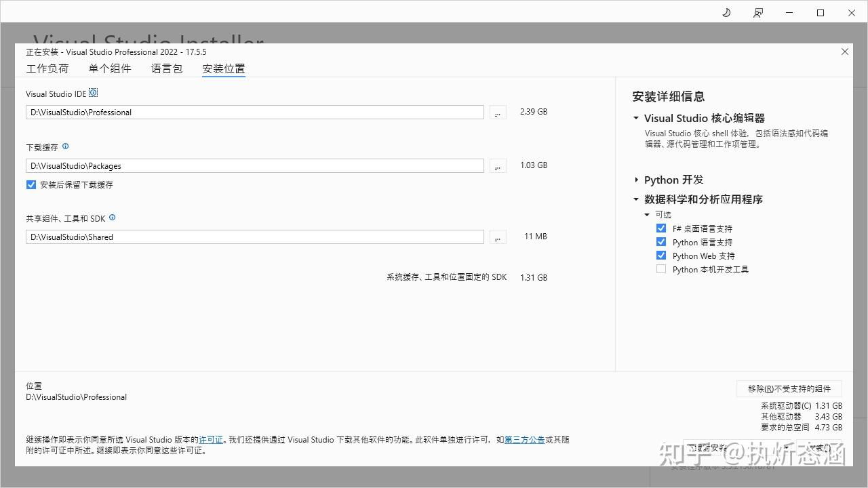Open the browse button for the 下载缓存 path
This screenshot has height=488, width=868.
click(x=497, y=165)
